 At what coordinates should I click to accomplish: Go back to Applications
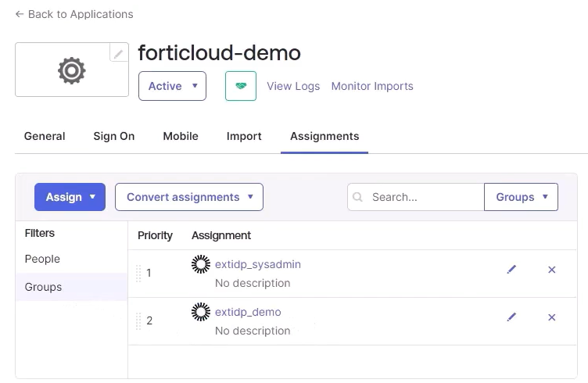pyautogui.click(x=74, y=14)
